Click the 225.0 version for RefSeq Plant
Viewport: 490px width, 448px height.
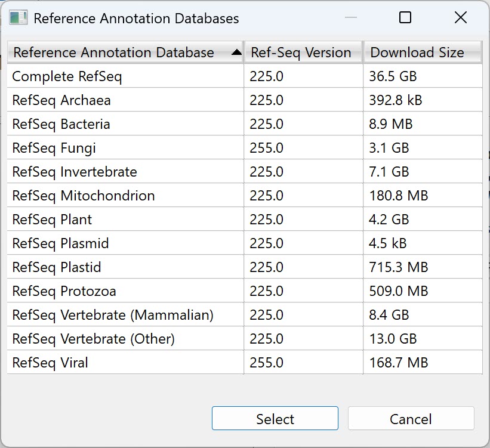tap(303, 220)
